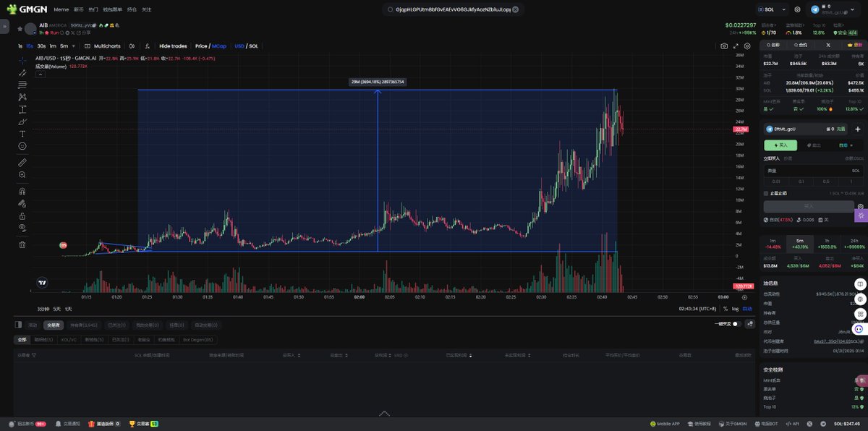
Task: Open Mobile APP link in footer
Action: (x=663, y=424)
